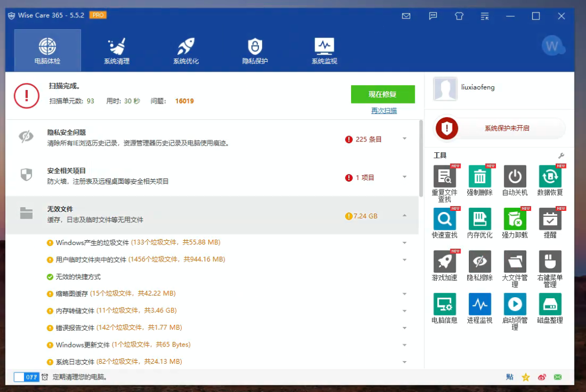Open the feedback chat bubble icon
The image size is (586, 392).
click(433, 16)
